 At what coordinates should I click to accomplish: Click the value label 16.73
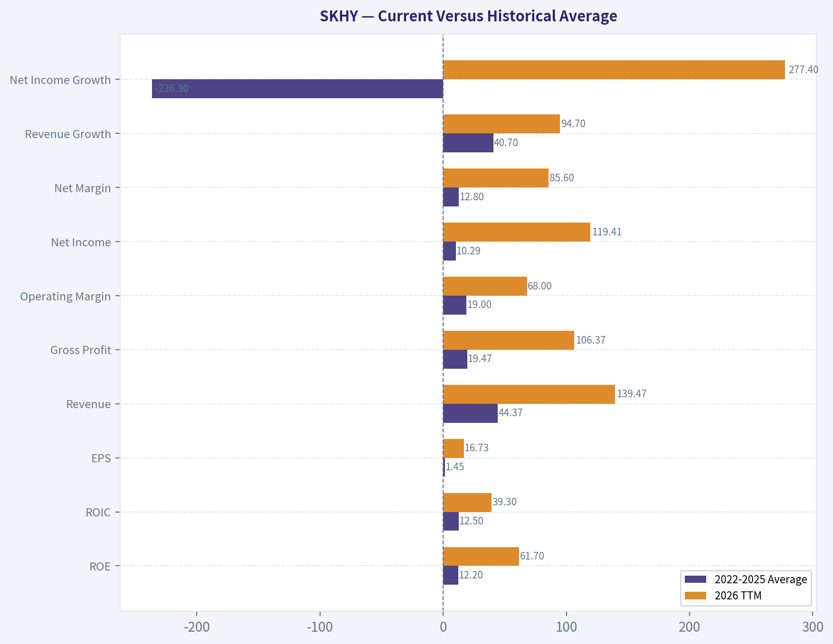tap(477, 448)
